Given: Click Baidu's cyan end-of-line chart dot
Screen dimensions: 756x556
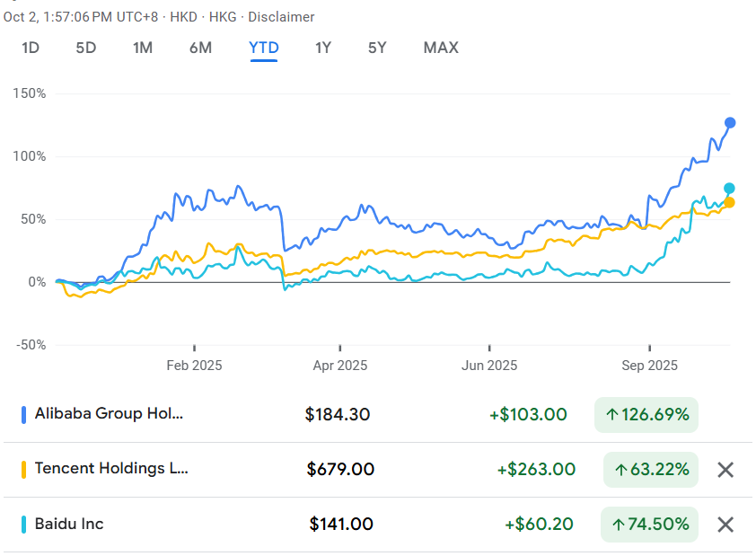Looking at the screenshot, I should pyautogui.click(x=730, y=188).
